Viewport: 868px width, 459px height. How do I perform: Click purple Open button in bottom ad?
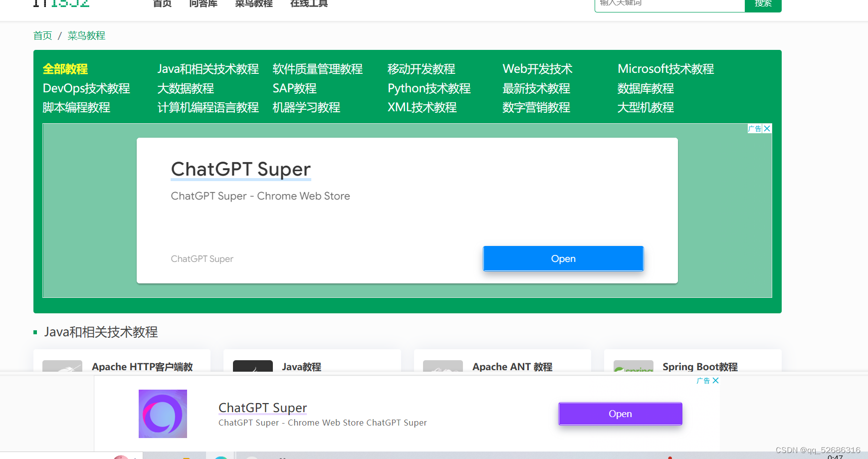(x=620, y=414)
